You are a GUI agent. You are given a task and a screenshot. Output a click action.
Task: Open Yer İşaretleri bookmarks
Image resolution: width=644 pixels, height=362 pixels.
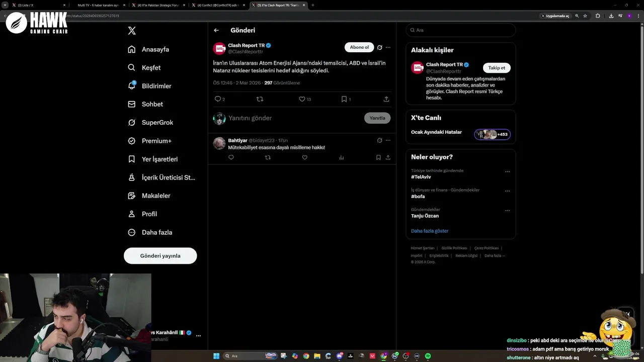coord(153,159)
